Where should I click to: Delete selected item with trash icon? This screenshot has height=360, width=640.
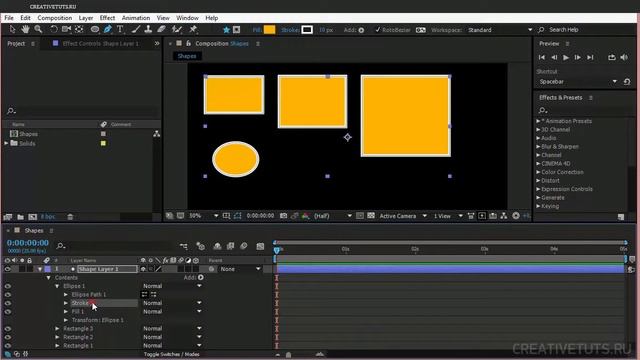(x=70, y=217)
